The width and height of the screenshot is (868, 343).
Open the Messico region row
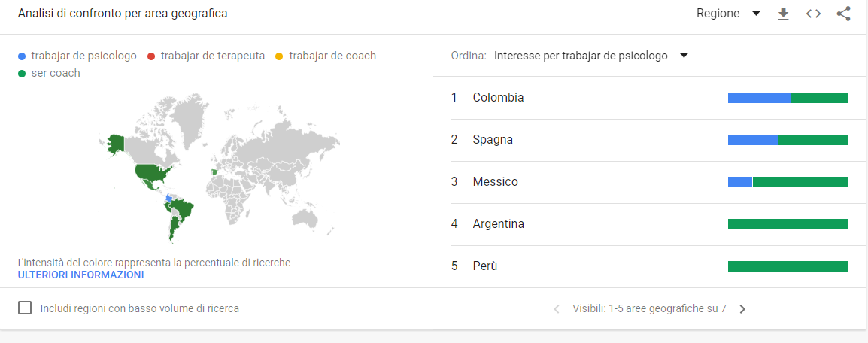(x=495, y=182)
